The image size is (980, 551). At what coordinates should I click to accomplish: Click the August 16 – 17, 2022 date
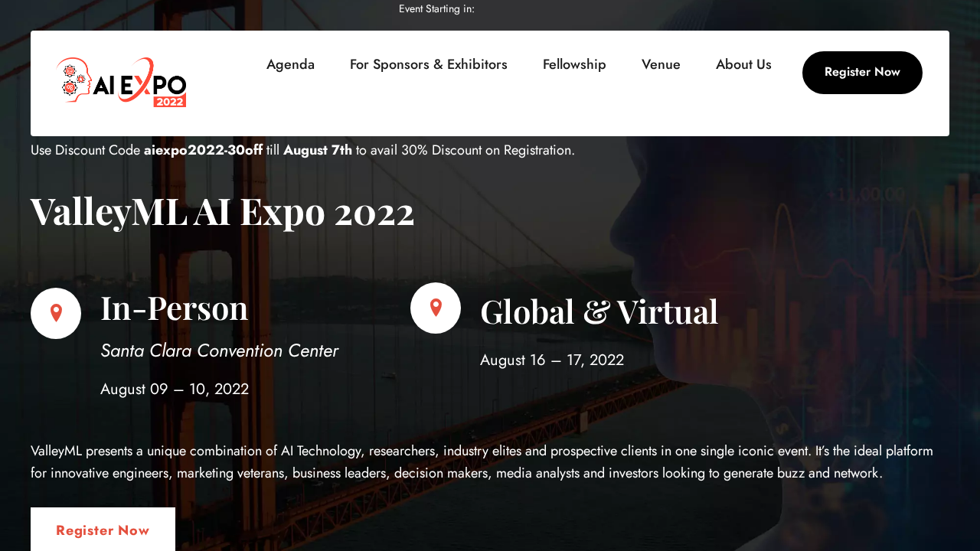(551, 358)
